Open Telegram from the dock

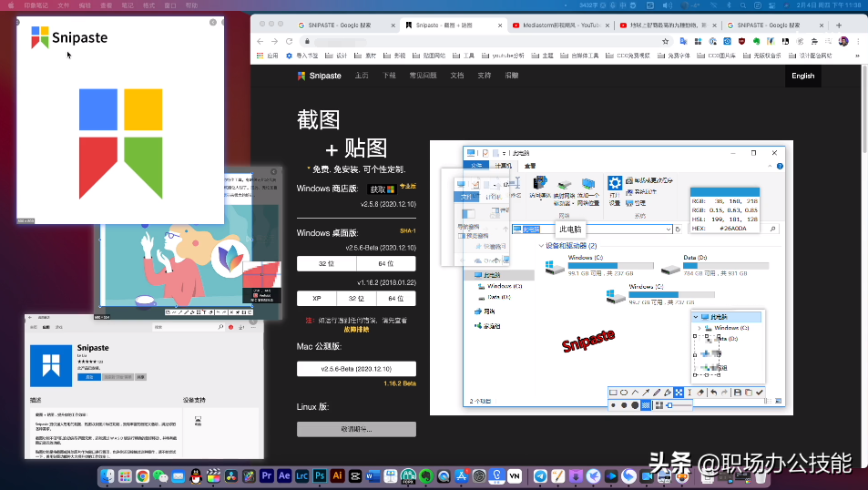point(540,475)
